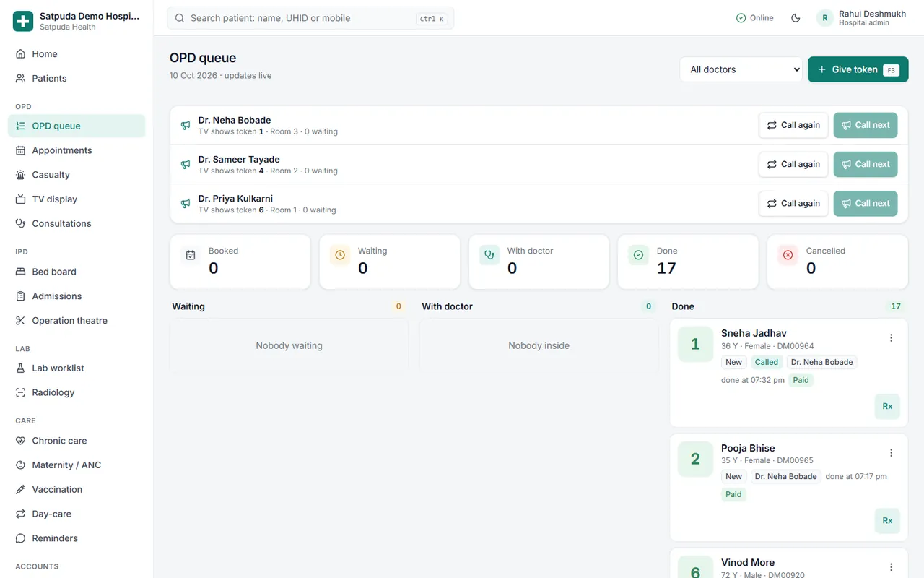Click the Admissions clipboard icon

[20, 296]
